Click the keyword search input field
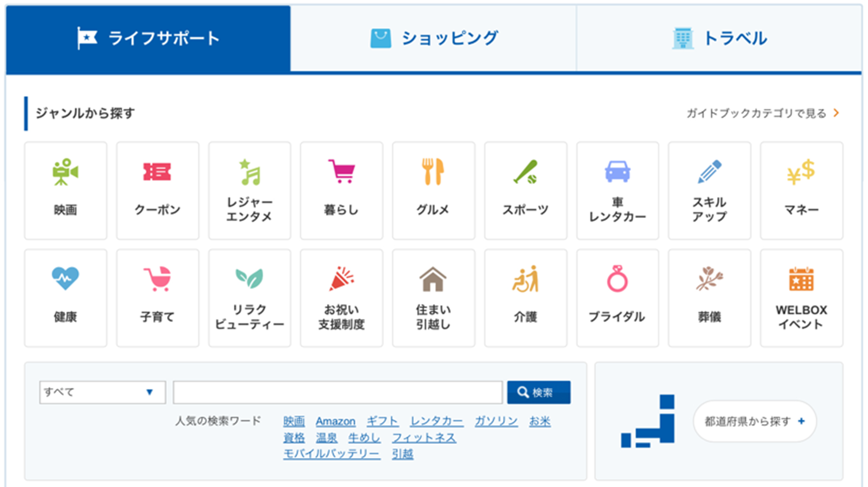The height and width of the screenshot is (487, 868). [x=338, y=392]
